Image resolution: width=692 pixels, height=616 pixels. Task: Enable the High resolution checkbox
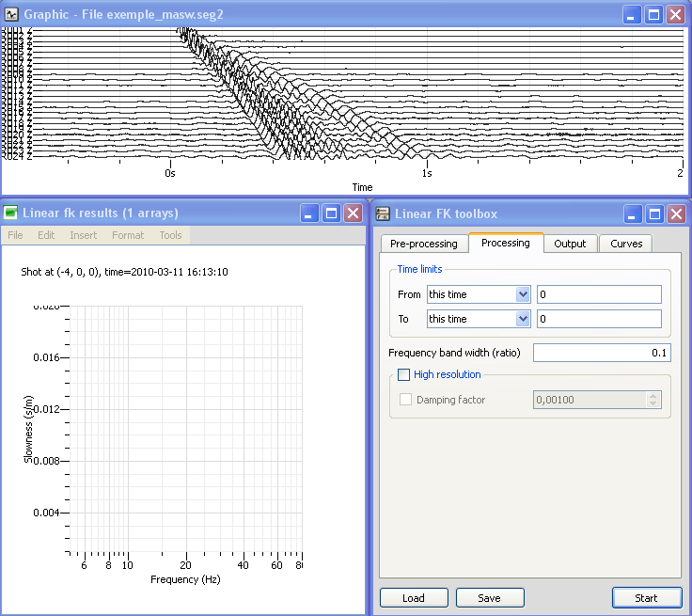tap(404, 374)
